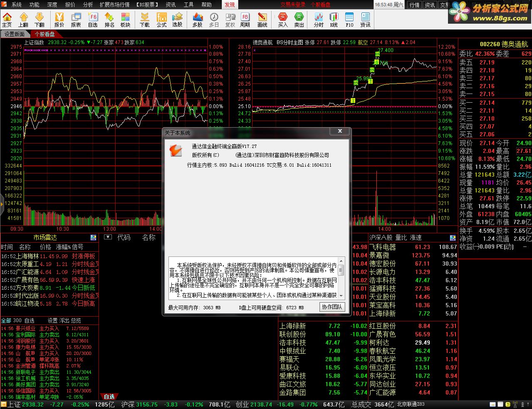Select the 太原重工 radar row
532x409 pixels.
click(x=49, y=264)
